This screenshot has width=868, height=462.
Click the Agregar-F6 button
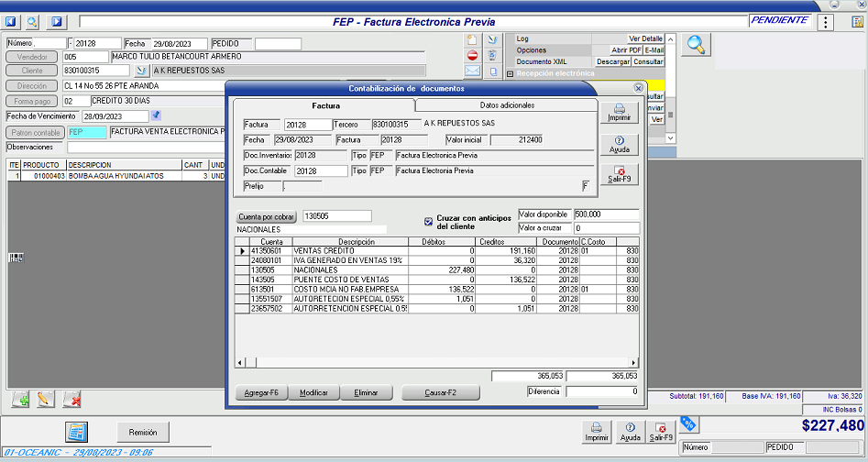[261, 392]
